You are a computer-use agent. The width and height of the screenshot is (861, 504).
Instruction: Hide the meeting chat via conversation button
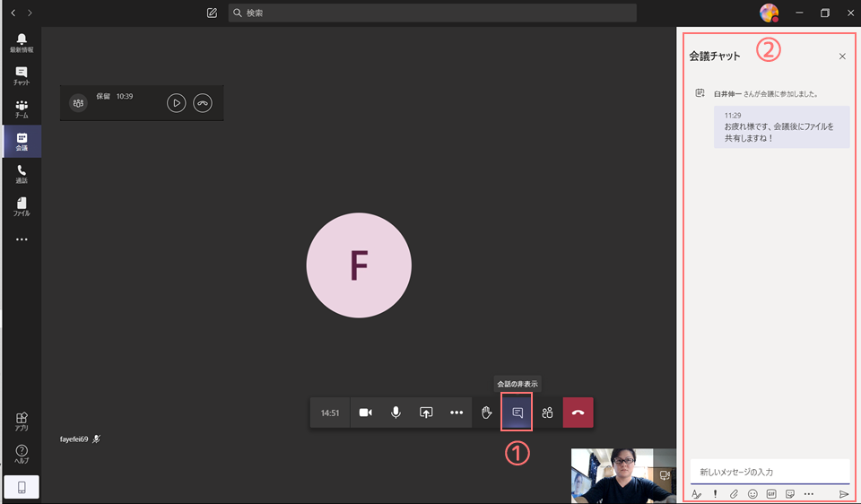tap(517, 413)
